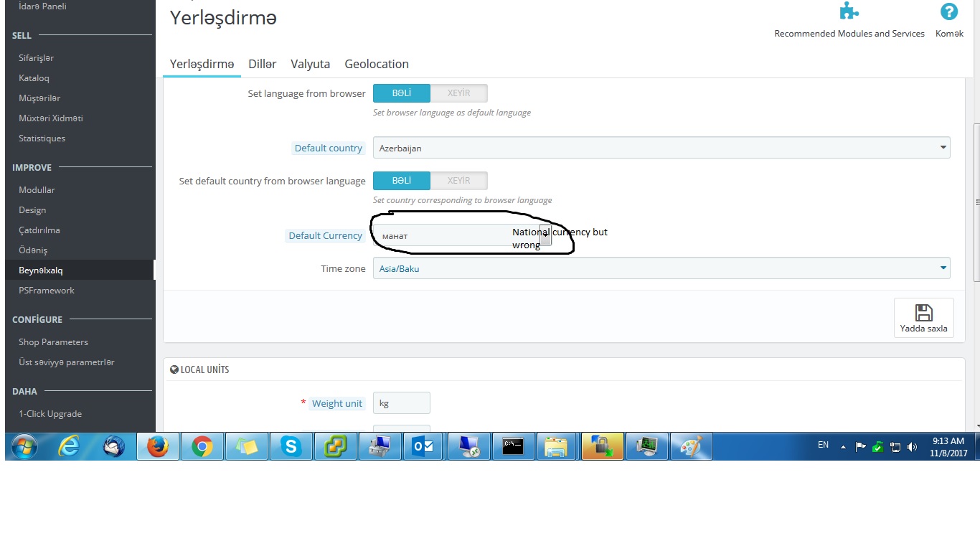Open Modullar in the sidebar
The width and height of the screenshot is (980, 551).
tap(37, 190)
